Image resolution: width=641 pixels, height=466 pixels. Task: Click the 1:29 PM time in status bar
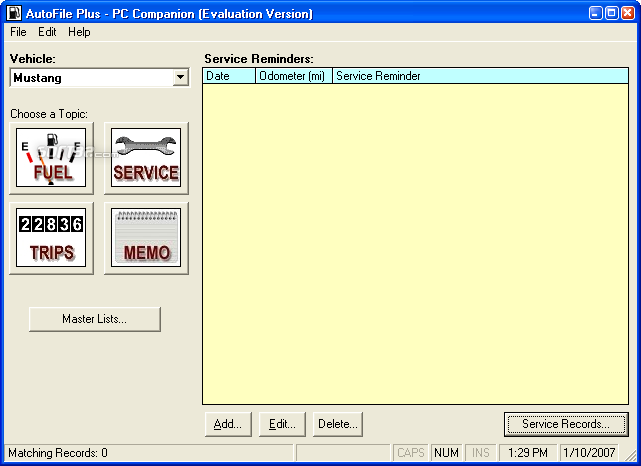tap(528, 453)
